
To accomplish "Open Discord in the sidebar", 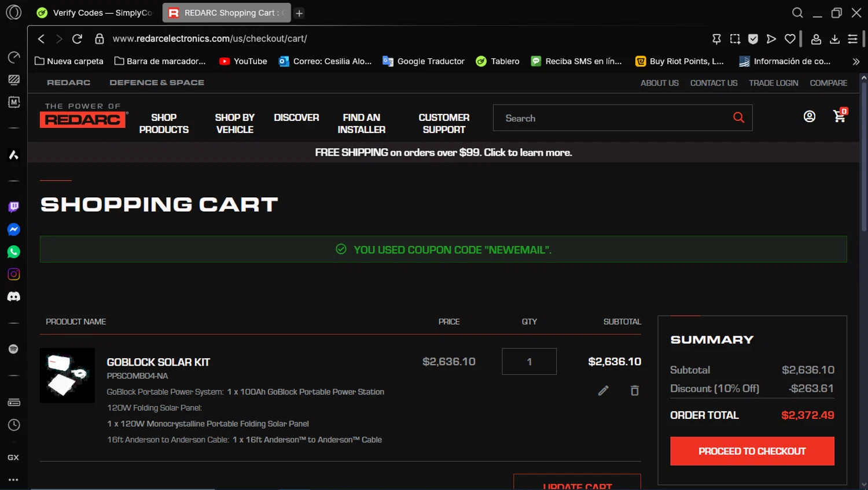I will 14,296.
